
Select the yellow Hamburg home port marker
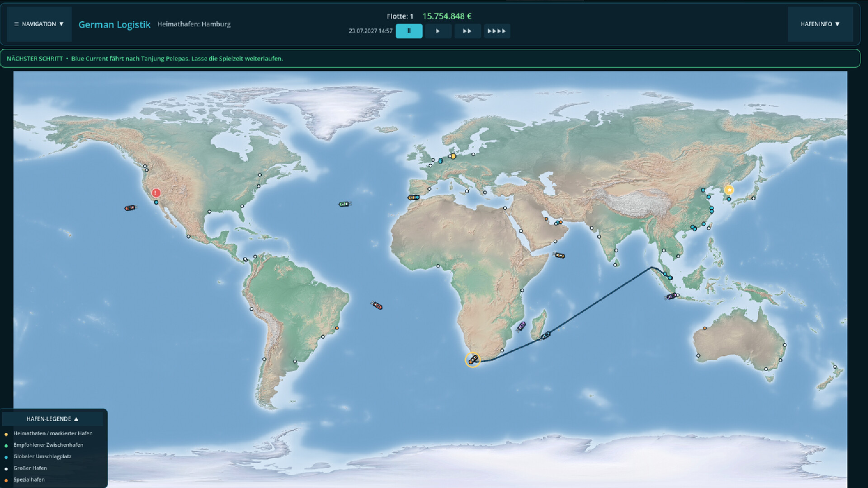(x=453, y=156)
